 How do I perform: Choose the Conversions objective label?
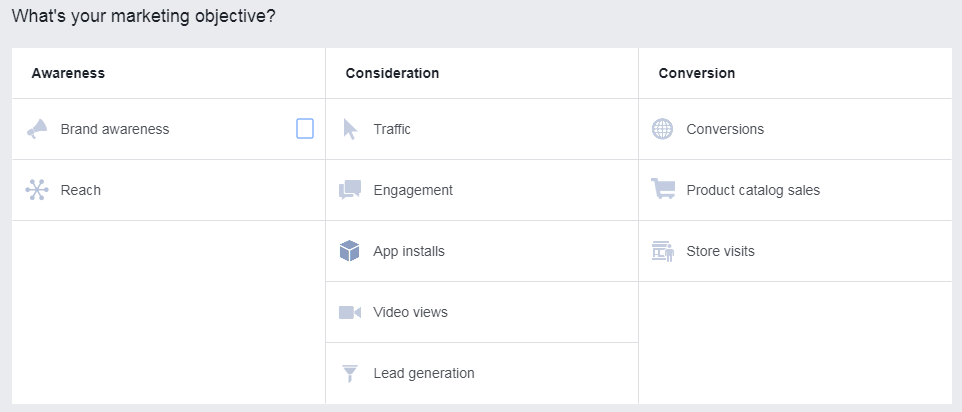[725, 129]
